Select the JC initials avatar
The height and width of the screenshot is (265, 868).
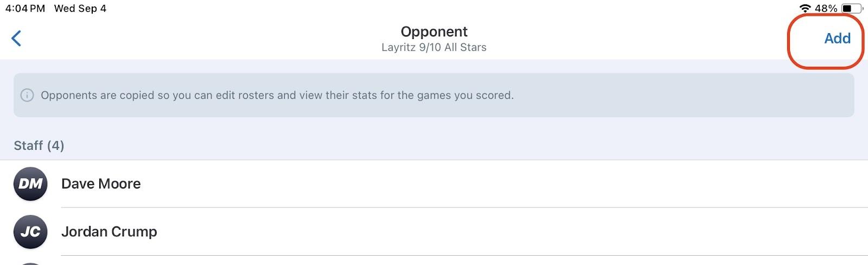(x=30, y=232)
